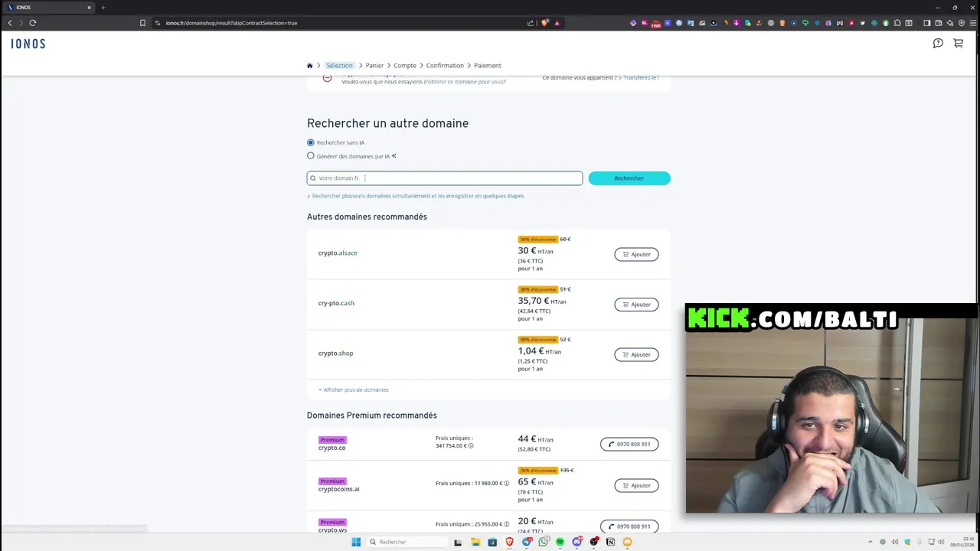980x551 pixels.
Task: Click the browser address bar URL
Action: [x=231, y=23]
